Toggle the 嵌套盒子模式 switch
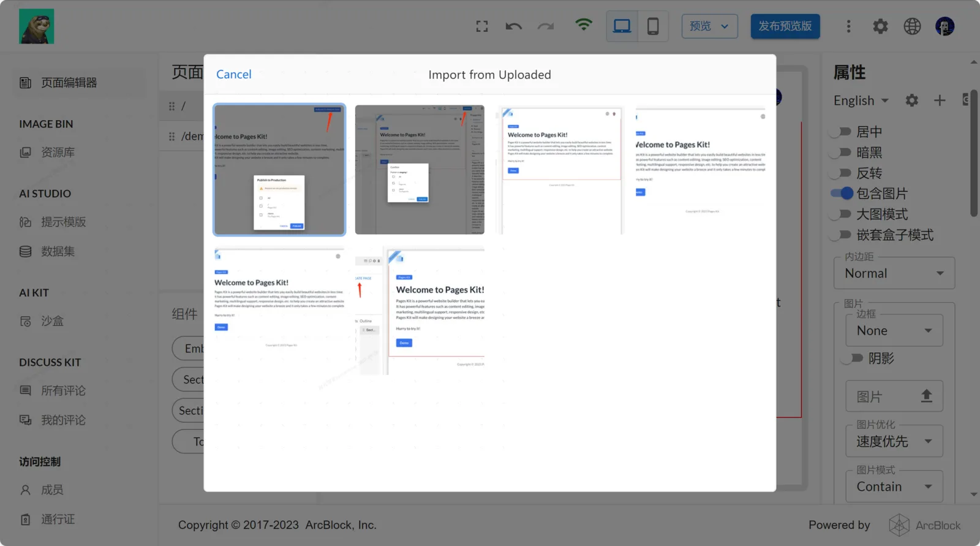Image resolution: width=980 pixels, height=546 pixels. [x=840, y=235]
